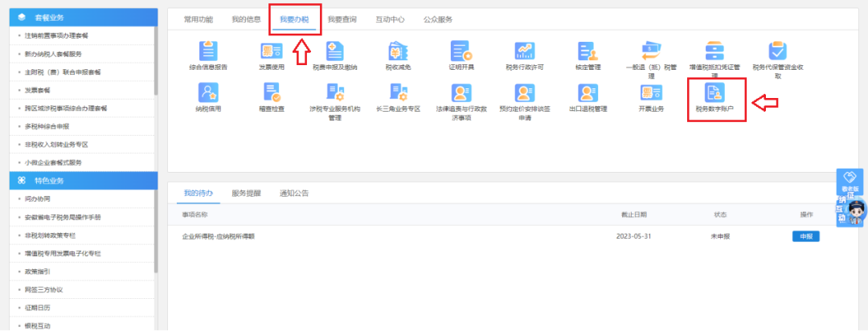Switch to the 通知公告 tab
868x331 pixels.
[294, 193]
